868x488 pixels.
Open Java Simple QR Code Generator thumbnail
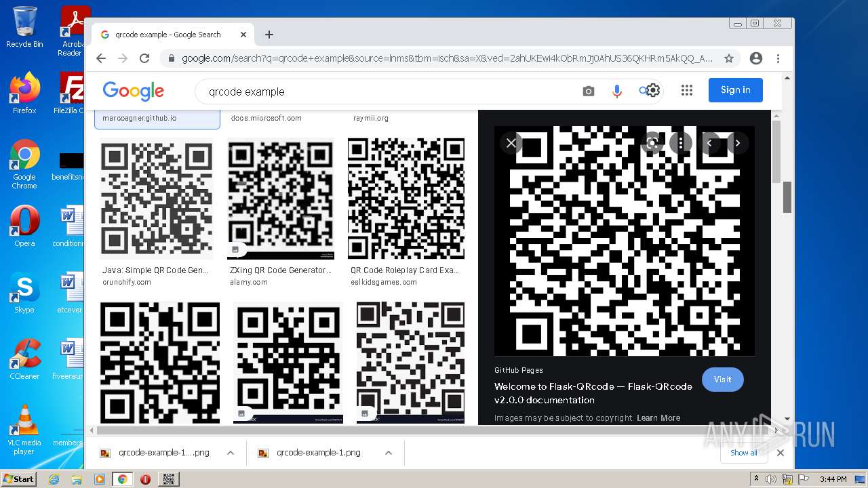pyautogui.click(x=157, y=199)
